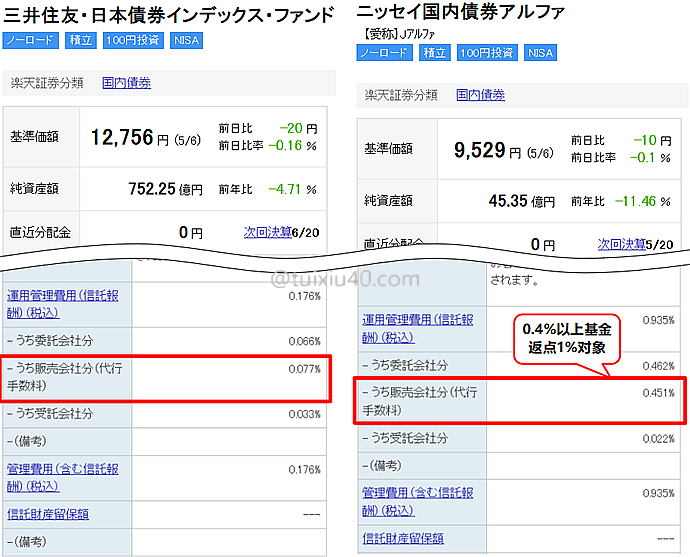The image size is (690, 557).
Task: Select うち委託会社分 label in left table
Action: tap(50, 341)
